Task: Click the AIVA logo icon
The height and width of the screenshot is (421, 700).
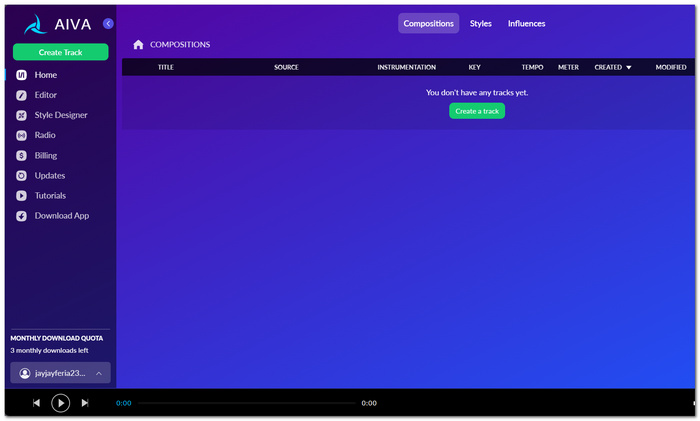Action: click(x=35, y=24)
